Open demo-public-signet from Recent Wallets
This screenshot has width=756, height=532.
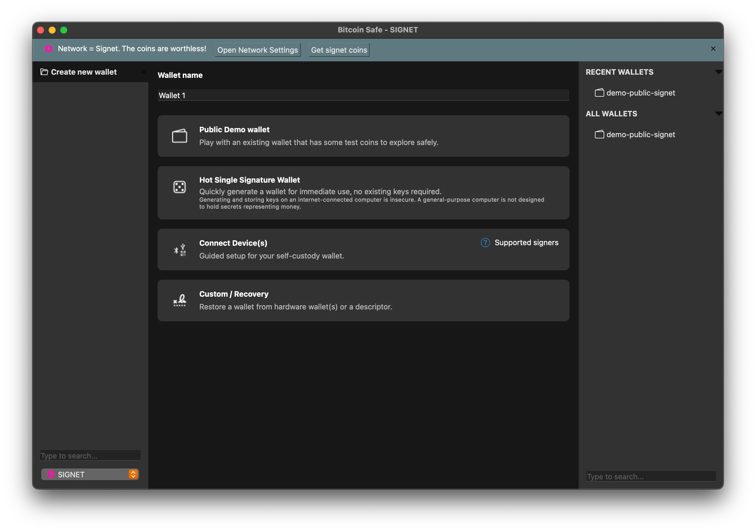click(x=640, y=93)
